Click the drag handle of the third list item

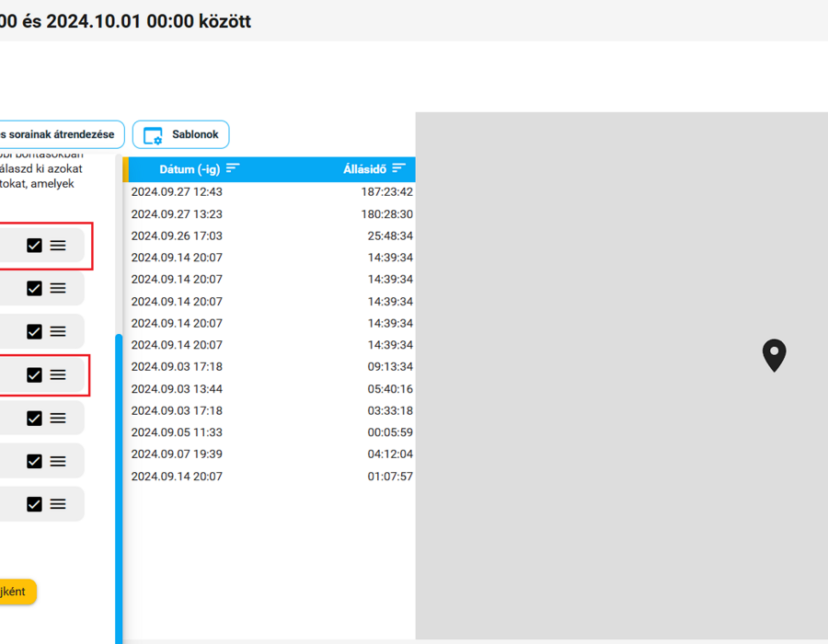[x=58, y=331]
